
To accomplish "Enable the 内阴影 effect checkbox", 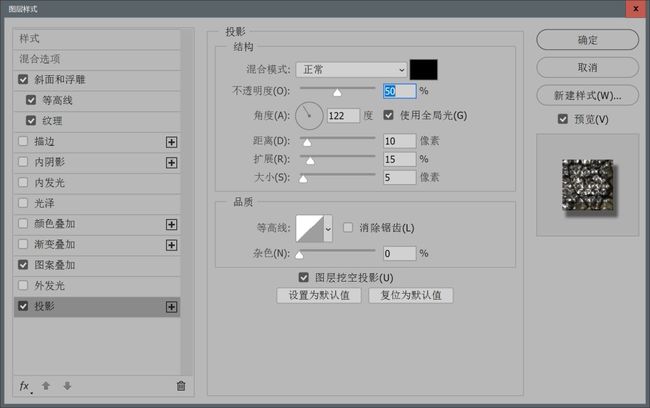I will [x=23, y=162].
